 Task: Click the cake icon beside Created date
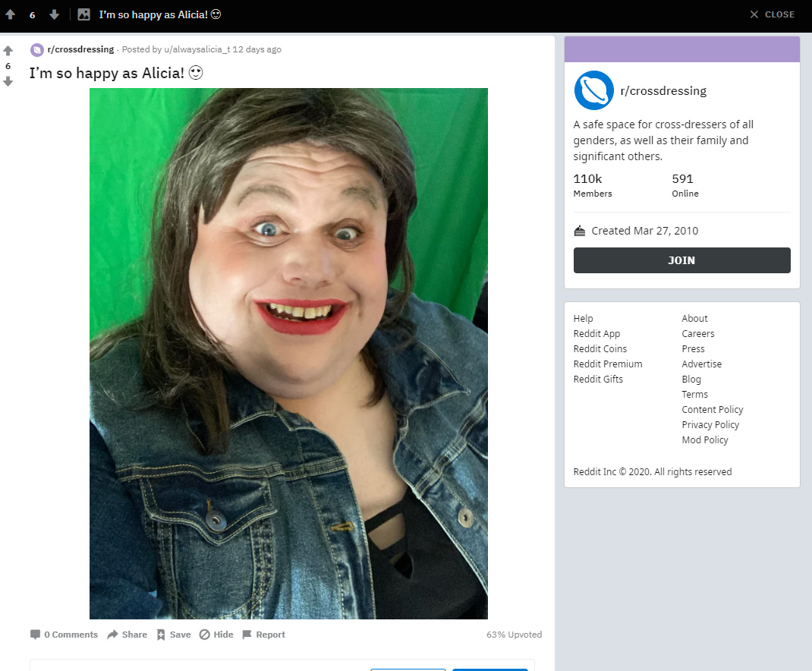(x=580, y=231)
